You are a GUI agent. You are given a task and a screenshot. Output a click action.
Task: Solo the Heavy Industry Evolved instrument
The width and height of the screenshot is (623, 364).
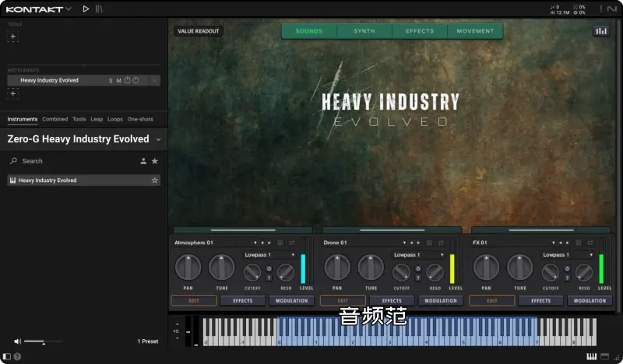(x=111, y=80)
